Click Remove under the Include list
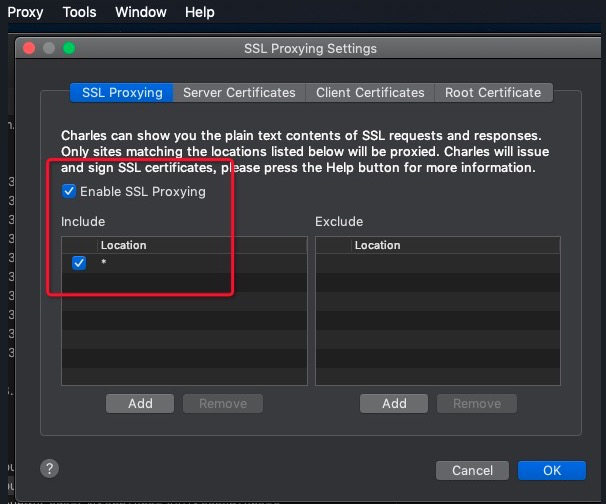 click(223, 404)
